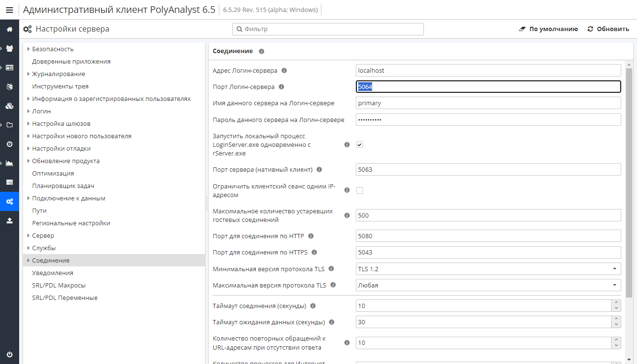Image resolution: width=637 pixels, height=364 pixels.
Task: Expand the Подключение к данным node
Action: tap(28, 198)
